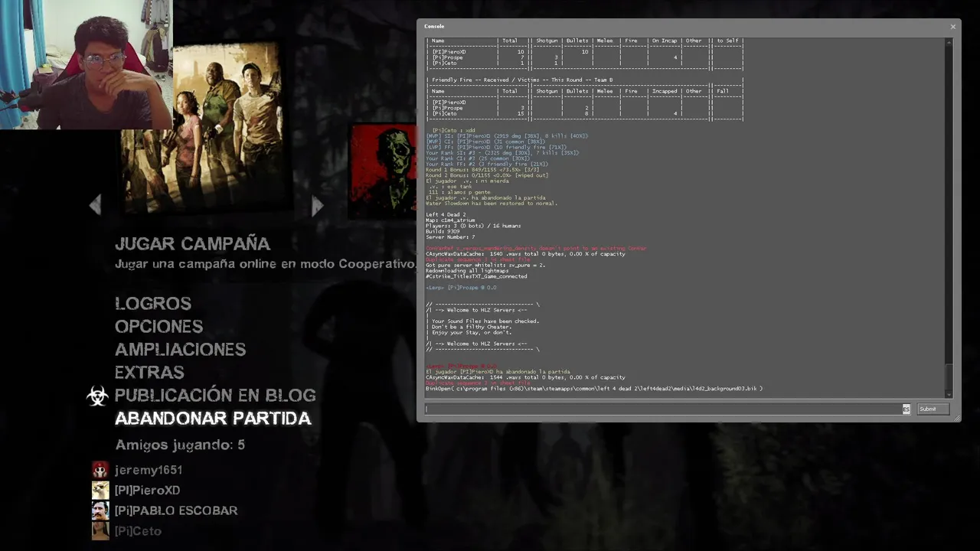Open the Extras menu
980x551 pixels.
[x=149, y=373]
